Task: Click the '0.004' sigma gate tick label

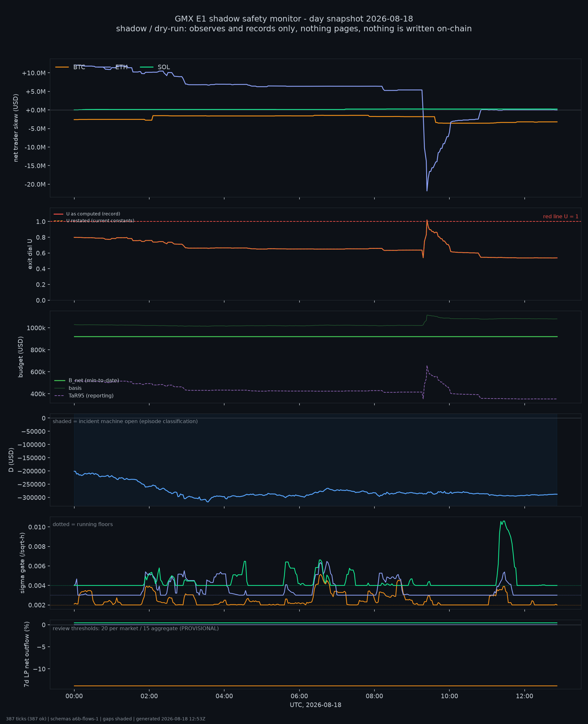Action: coord(37,585)
